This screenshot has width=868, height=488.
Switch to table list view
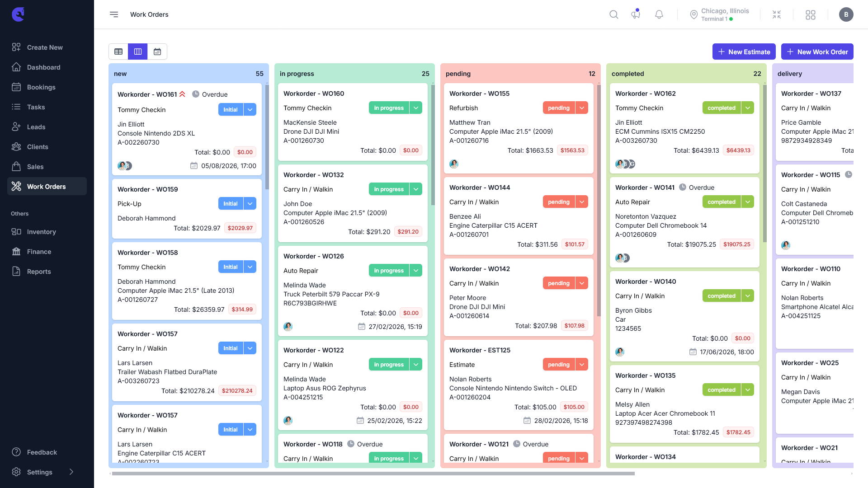click(118, 52)
